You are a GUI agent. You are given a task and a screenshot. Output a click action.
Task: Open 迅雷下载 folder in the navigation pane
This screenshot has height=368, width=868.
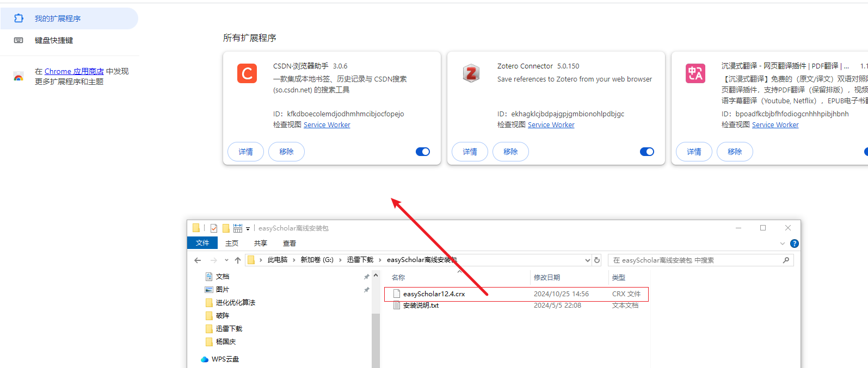click(x=229, y=329)
